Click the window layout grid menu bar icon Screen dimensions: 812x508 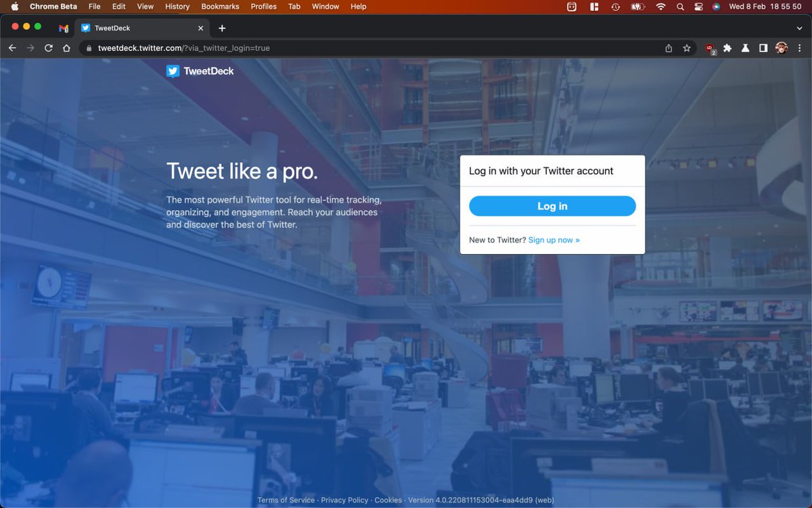point(594,7)
